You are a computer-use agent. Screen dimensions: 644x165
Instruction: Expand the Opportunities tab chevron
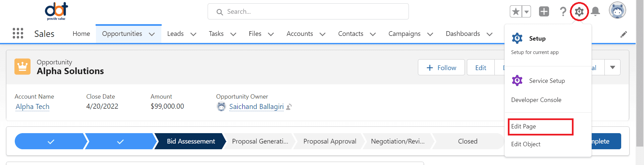click(x=152, y=34)
